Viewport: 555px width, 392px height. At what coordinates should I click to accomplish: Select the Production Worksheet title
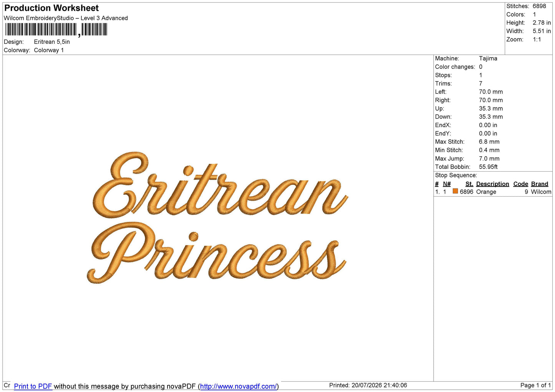[51, 8]
